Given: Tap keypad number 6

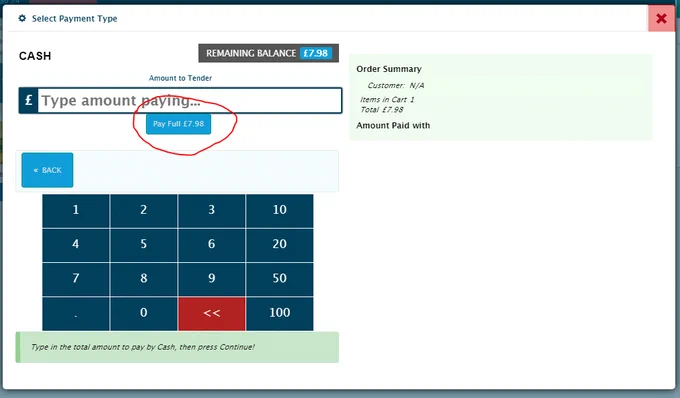Looking at the screenshot, I should tap(212, 245).
